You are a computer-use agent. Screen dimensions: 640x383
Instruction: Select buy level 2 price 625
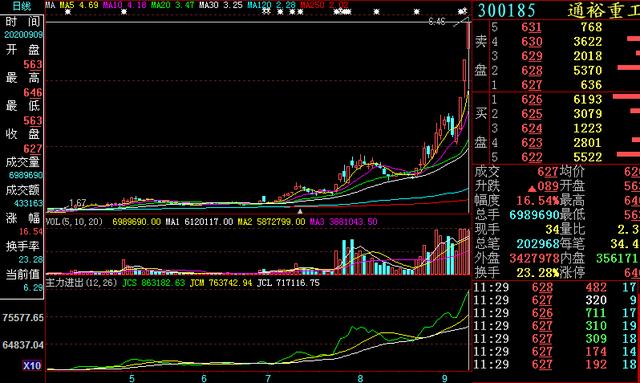531,114
